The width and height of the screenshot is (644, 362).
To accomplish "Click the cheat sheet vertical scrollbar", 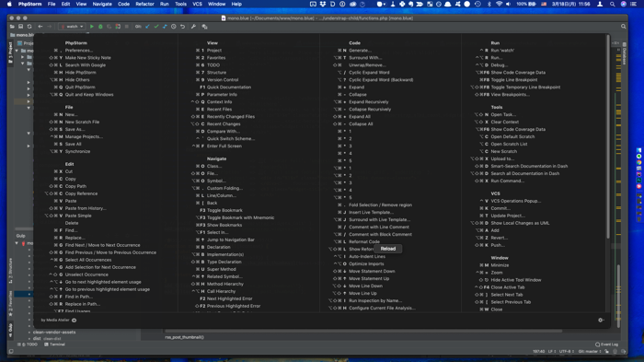I will pyautogui.click(x=608, y=135).
